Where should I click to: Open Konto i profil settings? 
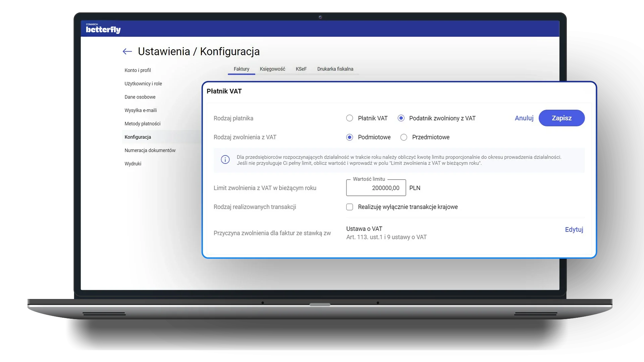138,70
